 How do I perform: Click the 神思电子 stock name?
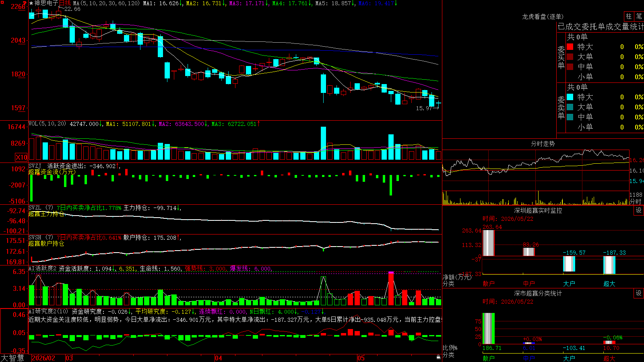46,3
